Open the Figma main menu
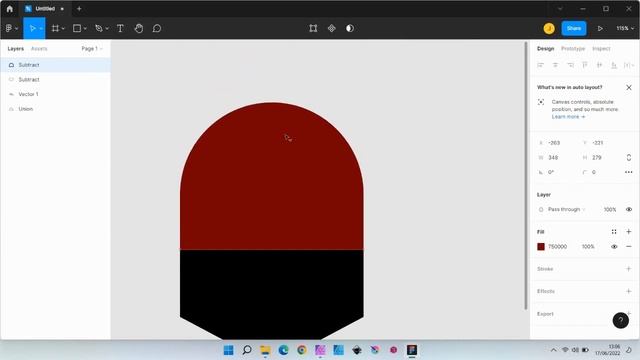Screen dimensions: 640x360 (9, 29)
